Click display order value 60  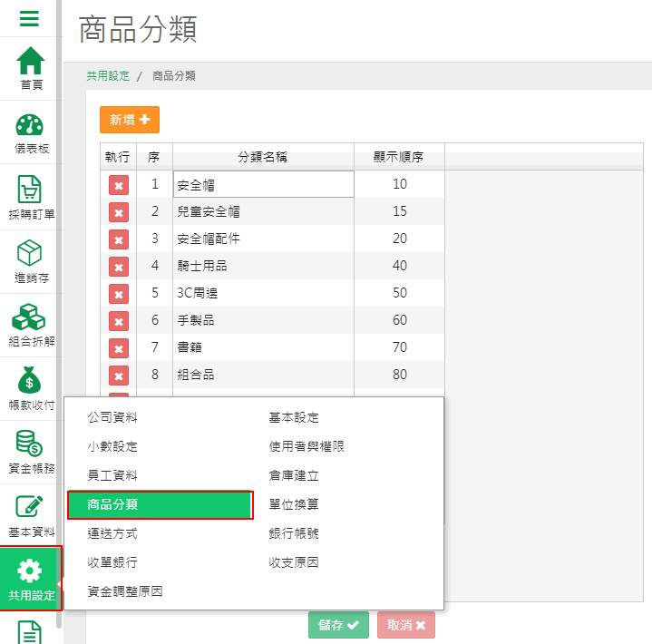pyautogui.click(x=400, y=320)
